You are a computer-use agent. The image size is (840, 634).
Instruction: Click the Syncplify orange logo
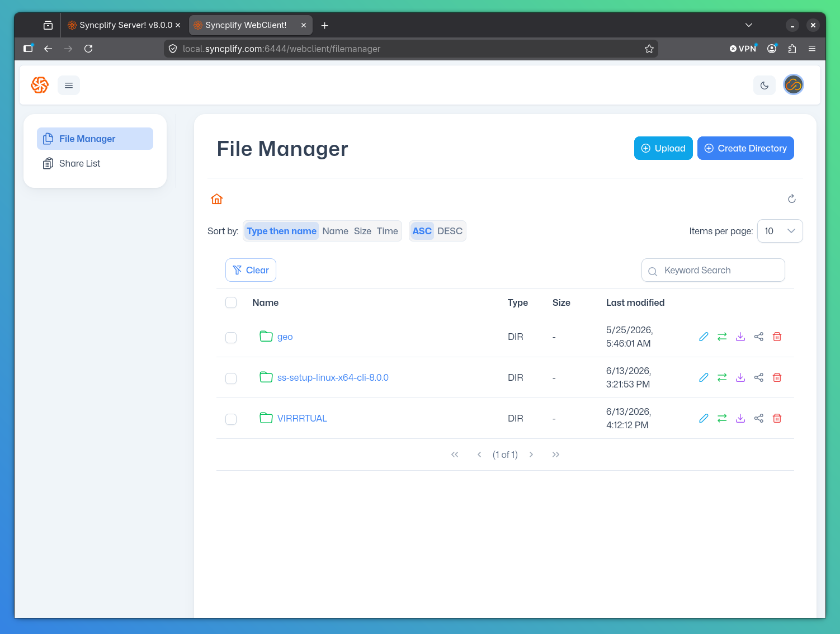pyautogui.click(x=40, y=85)
